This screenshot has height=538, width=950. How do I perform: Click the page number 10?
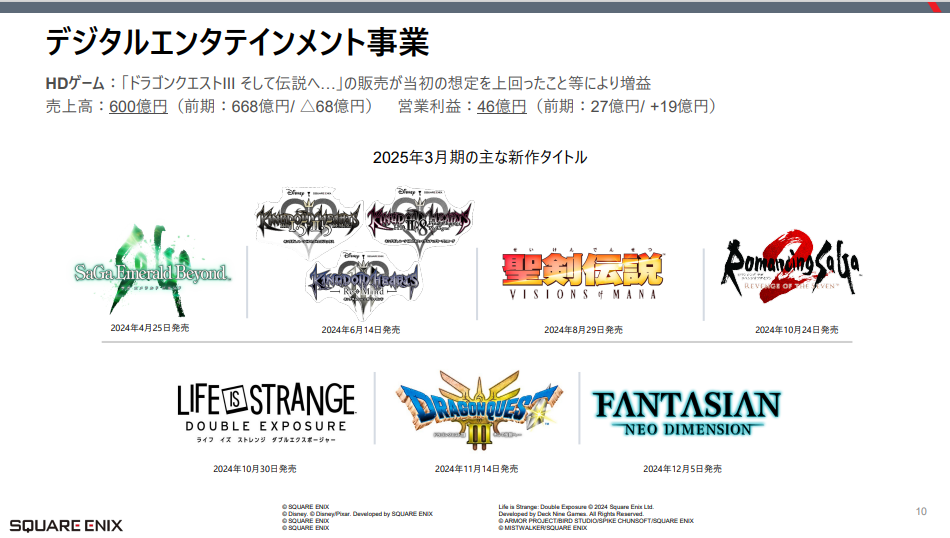pos(921,511)
